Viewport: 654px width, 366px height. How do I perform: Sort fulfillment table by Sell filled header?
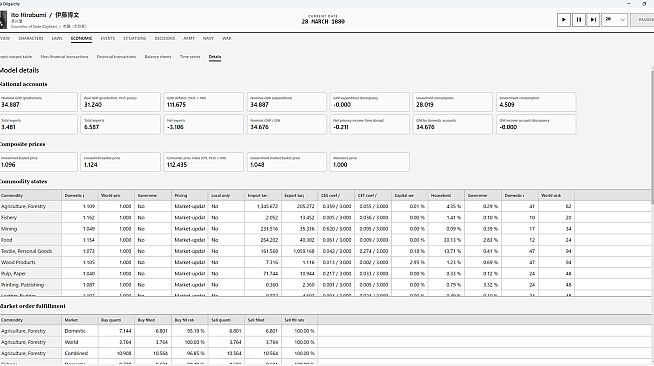pyautogui.click(x=263, y=320)
